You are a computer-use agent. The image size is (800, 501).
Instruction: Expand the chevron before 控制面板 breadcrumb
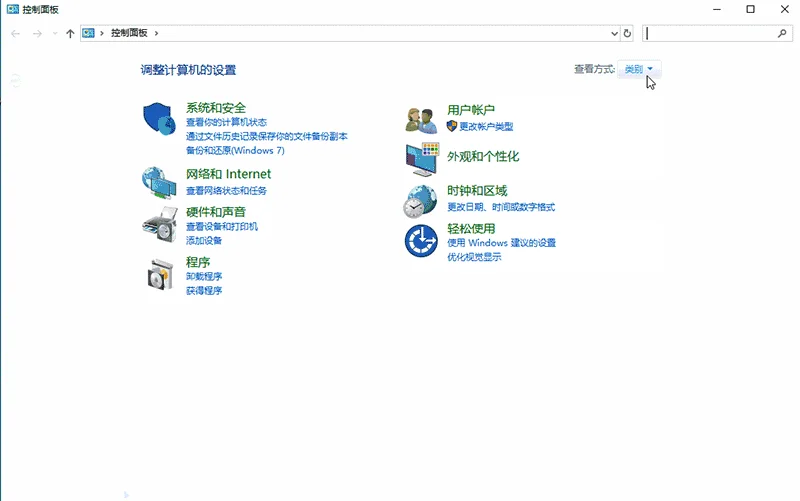[102, 33]
